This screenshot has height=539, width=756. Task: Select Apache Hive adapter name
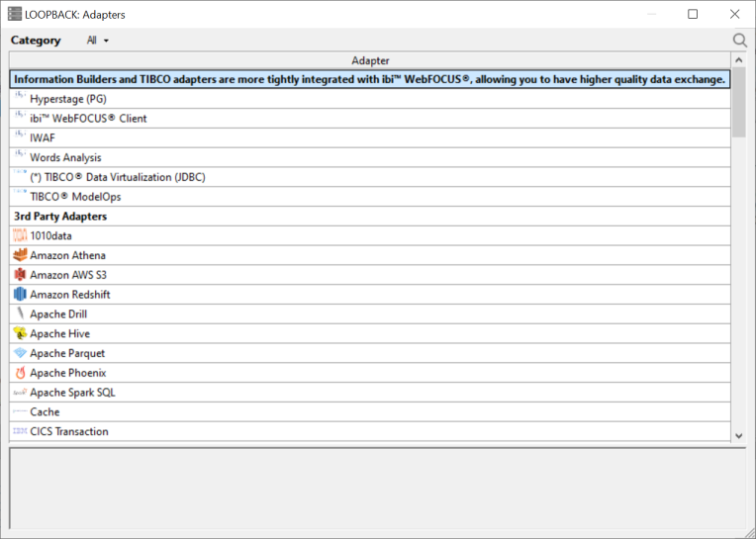(59, 334)
